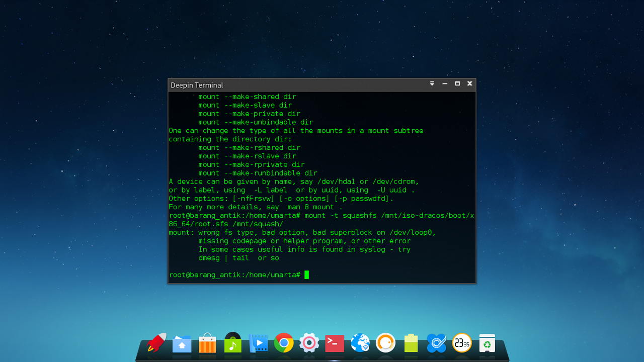The height and width of the screenshot is (362, 644).
Task: Click the blinking terminal cursor
Action: point(306,275)
